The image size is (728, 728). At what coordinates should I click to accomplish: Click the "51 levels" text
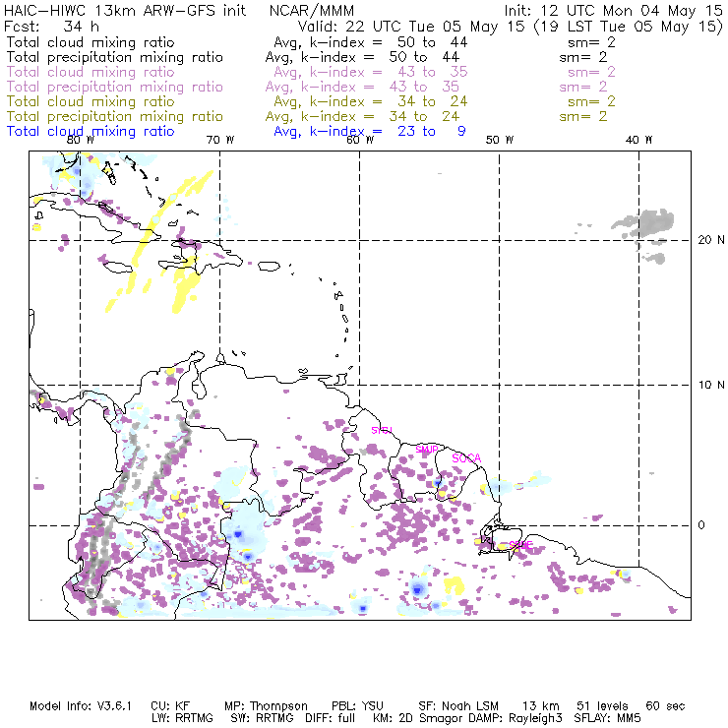[602, 706]
